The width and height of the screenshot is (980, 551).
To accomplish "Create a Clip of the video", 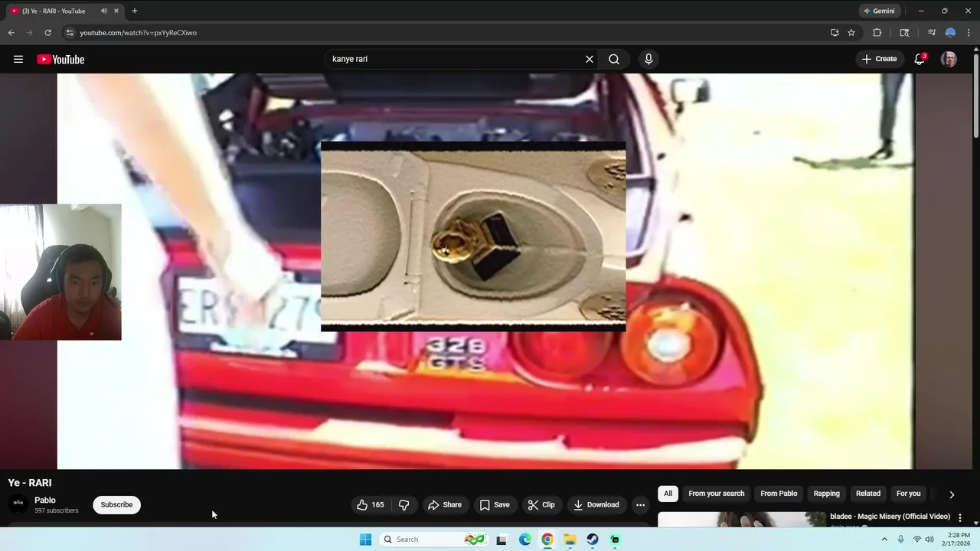I will (x=541, y=504).
